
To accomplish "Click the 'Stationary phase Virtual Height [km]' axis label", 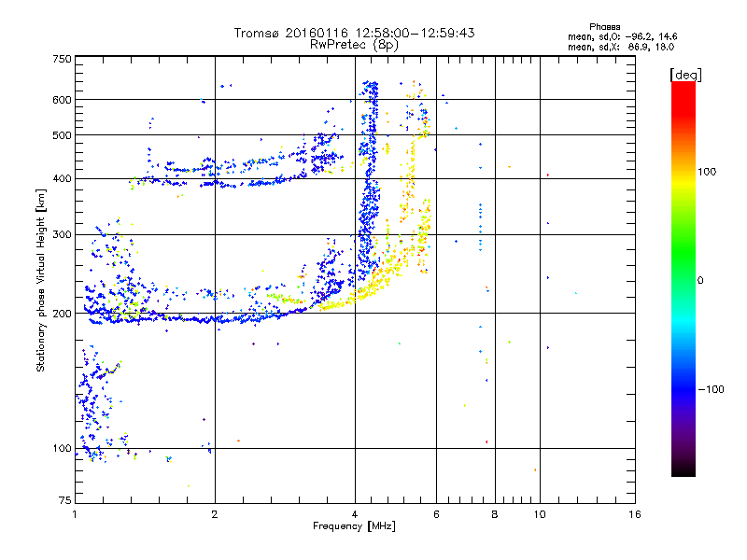I will (x=41, y=281).
